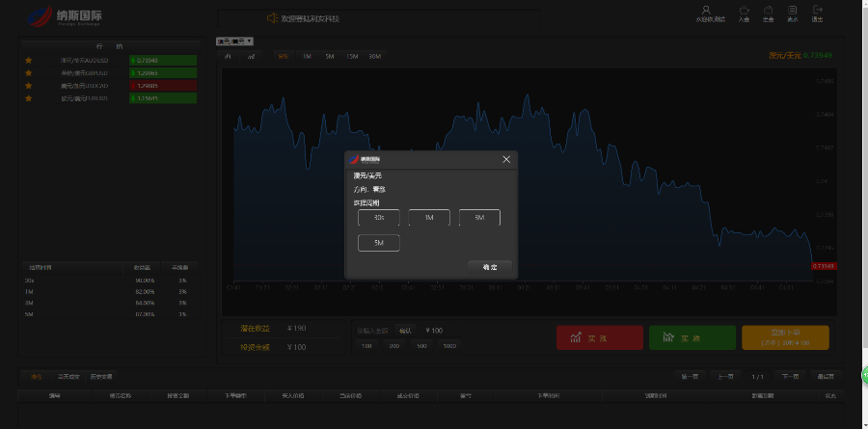Click the orange place-order button

785,338
